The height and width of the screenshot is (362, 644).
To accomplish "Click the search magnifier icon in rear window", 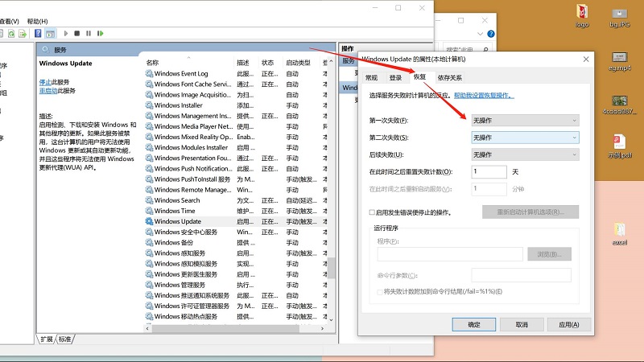I will point(486,50).
